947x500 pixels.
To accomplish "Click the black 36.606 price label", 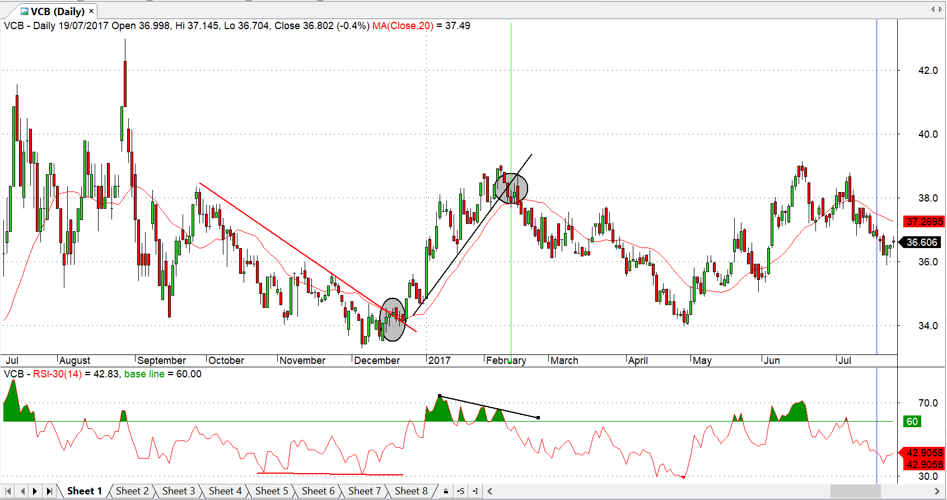I will [922, 242].
